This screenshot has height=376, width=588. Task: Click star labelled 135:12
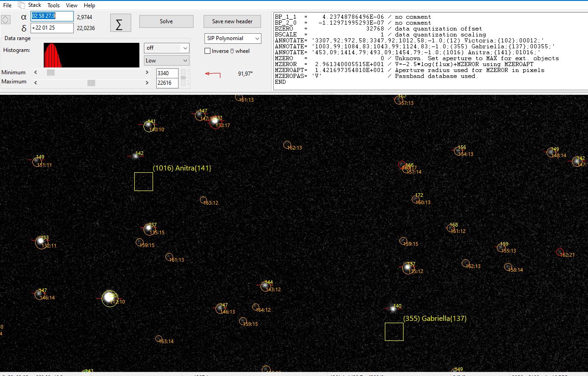click(x=408, y=268)
